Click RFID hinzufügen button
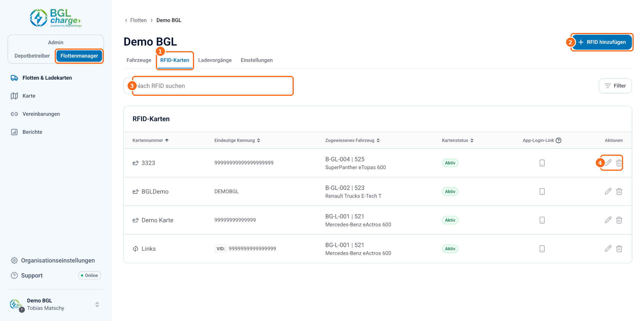The height and width of the screenshot is (321, 644). tap(602, 42)
